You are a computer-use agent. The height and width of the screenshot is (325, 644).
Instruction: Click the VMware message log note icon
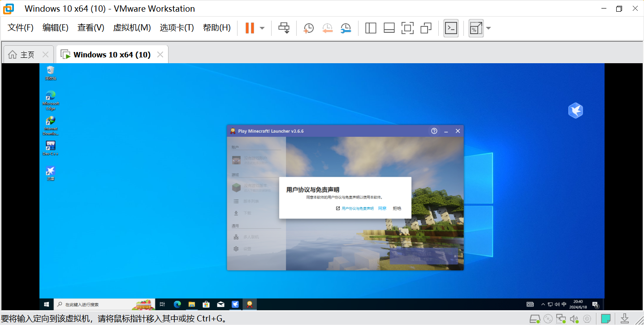[606, 319]
